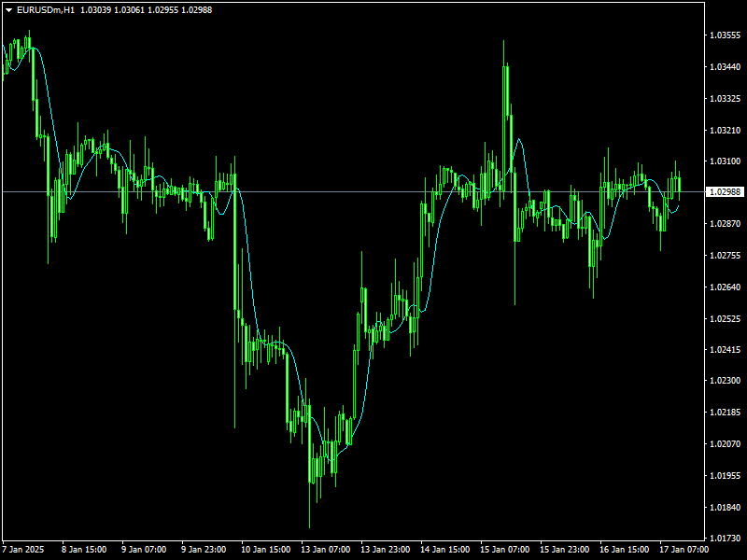Screen dimensions: 747x560
Task: Click the 1.02640 price scale label
Action: point(726,287)
